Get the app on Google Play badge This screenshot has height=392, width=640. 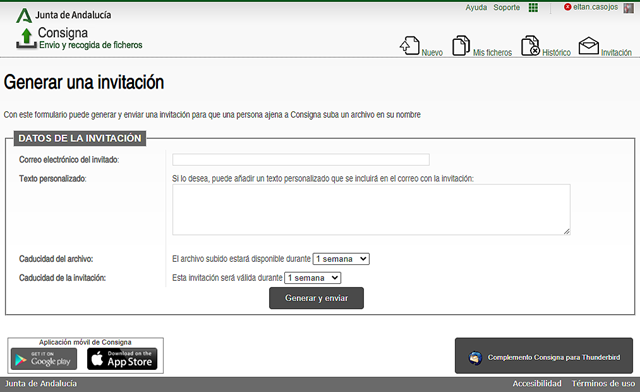click(x=44, y=359)
